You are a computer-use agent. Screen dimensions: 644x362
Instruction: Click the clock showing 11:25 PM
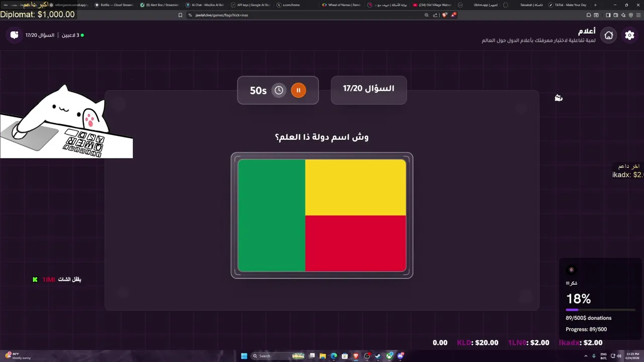click(x=632, y=356)
